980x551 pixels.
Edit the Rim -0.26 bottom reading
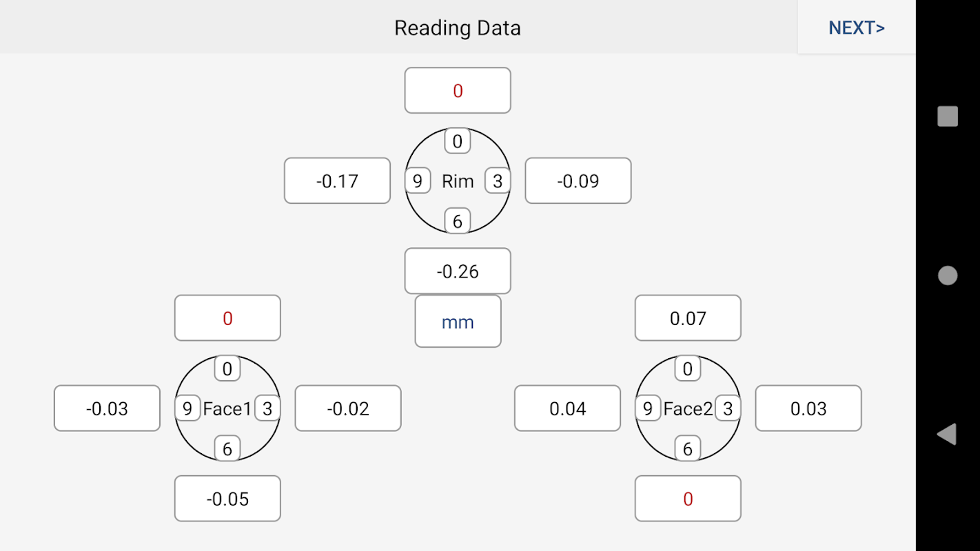458,271
